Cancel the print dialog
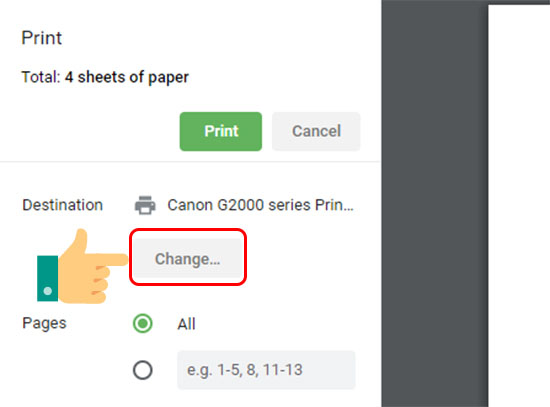The image size is (550, 407). [x=316, y=132]
